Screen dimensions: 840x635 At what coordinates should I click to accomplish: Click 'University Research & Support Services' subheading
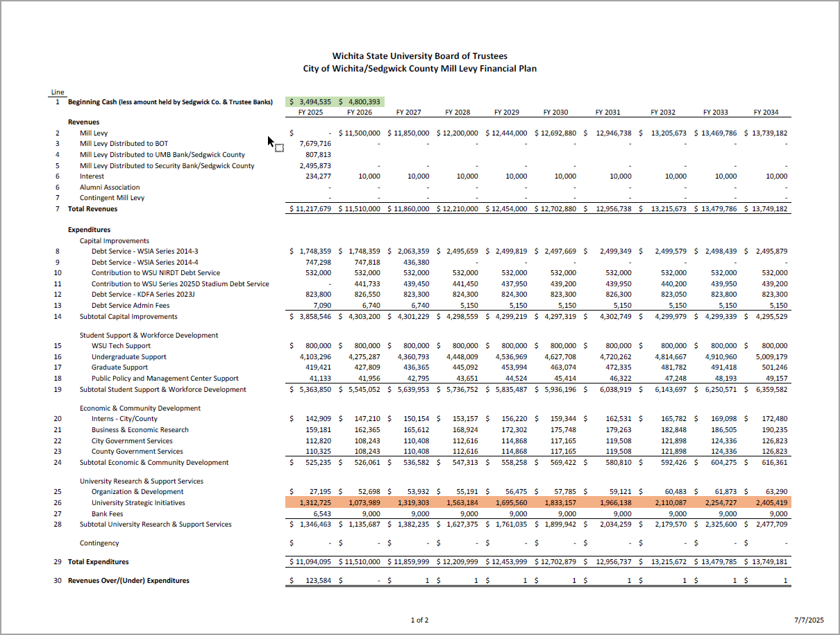(x=142, y=481)
